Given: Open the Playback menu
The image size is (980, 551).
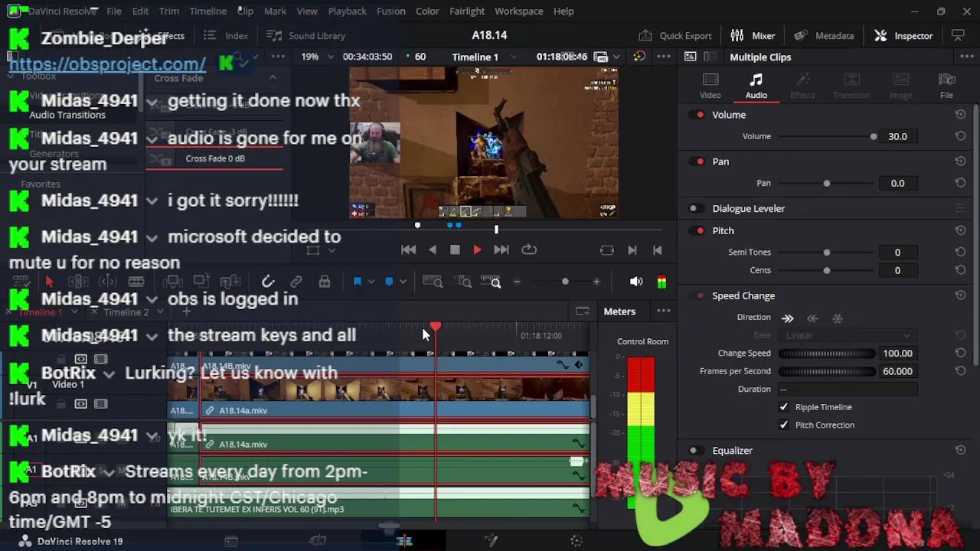Looking at the screenshot, I should click(347, 11).
